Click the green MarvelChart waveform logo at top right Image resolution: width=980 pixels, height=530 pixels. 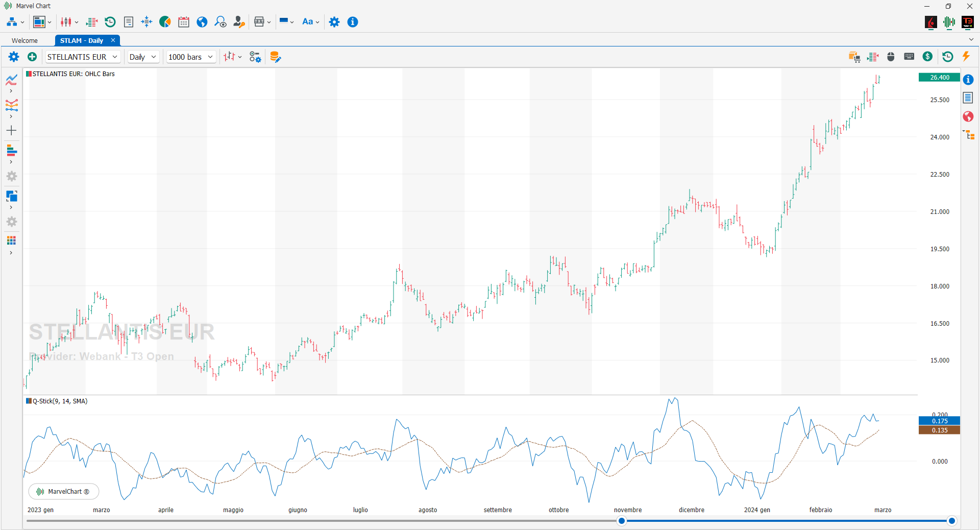949,22
